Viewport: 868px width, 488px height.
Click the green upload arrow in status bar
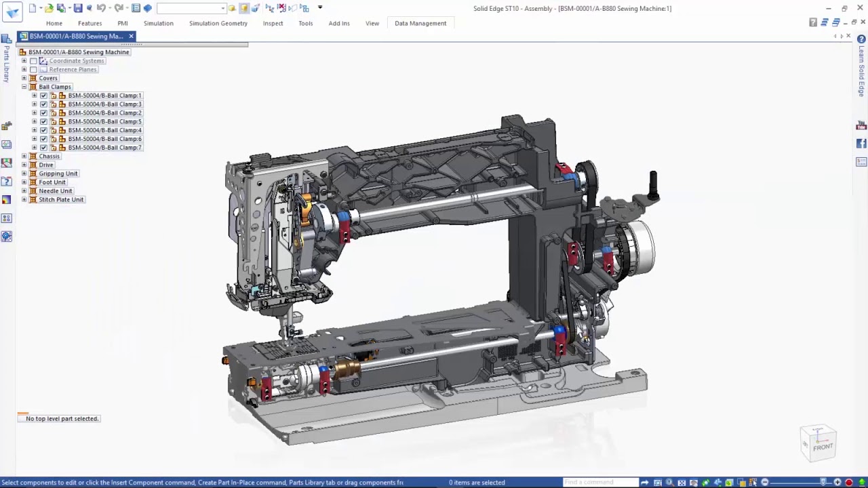click(862, 483)
